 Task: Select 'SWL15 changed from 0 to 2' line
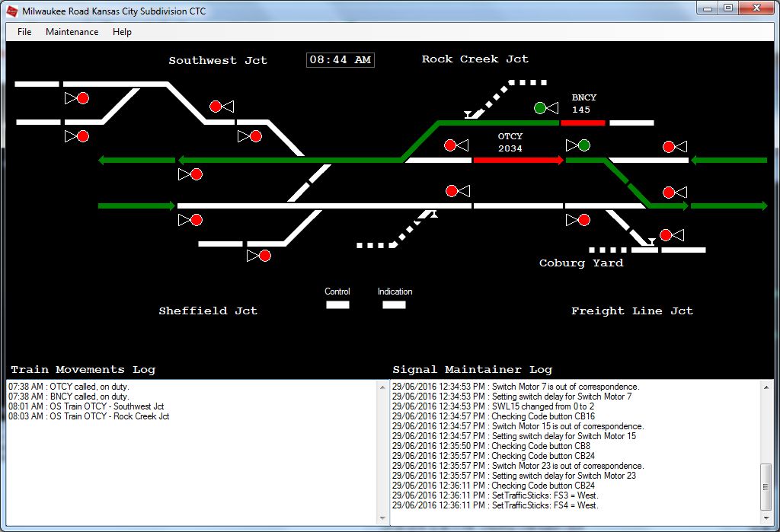click(x=493, y=406)
